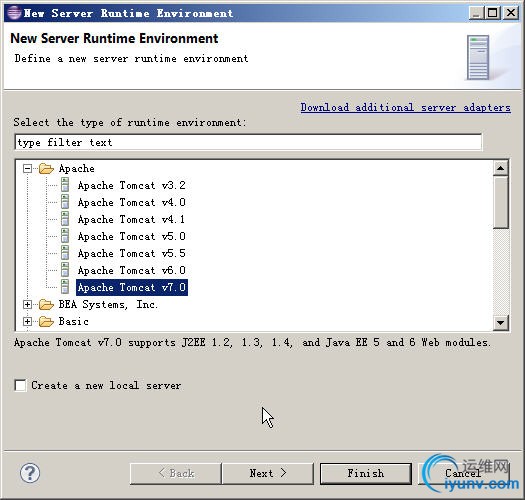Select the Basic folder label

(x=74, y=322)
